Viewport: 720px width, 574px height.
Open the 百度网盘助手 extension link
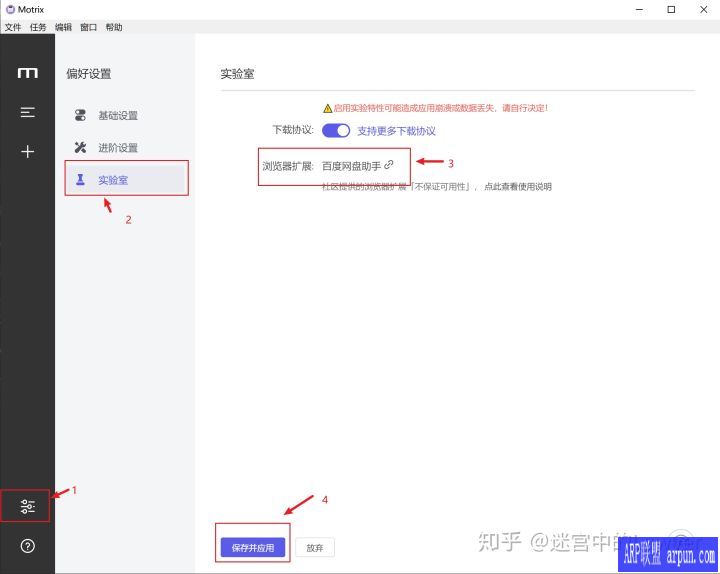point(351,165)
